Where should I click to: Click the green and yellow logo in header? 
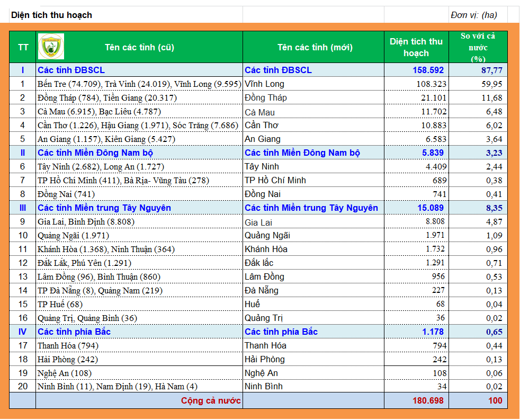pyautogui.click(x=51, y=47)
